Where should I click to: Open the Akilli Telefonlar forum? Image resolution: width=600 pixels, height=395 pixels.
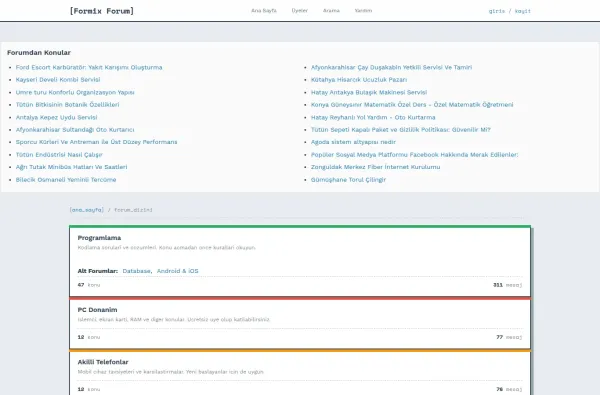[x=103, y=362]
